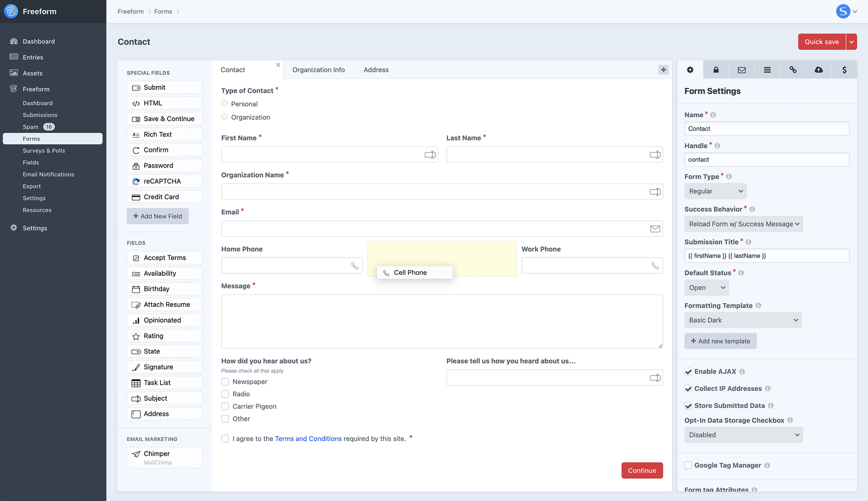Screen dimensions: 868x501
Task: Open the Spam section showing 16 items
Action: [x=30, y=126]
